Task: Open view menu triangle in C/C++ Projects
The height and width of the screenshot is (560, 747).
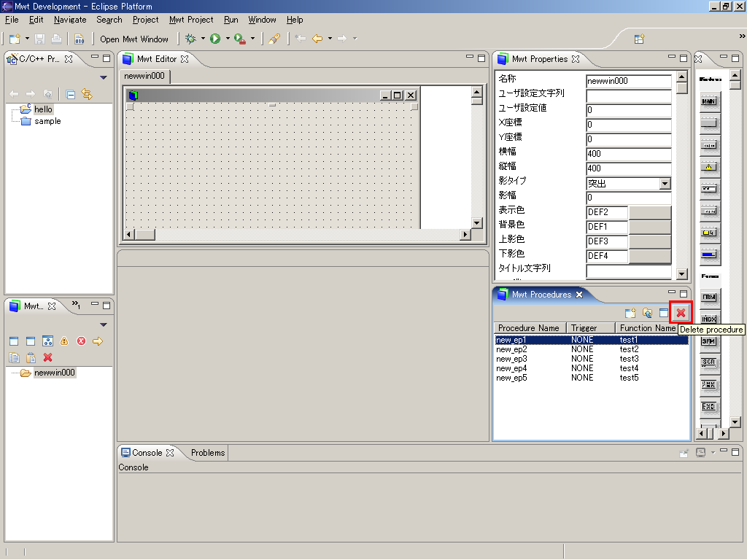Action: pos(104,77)
